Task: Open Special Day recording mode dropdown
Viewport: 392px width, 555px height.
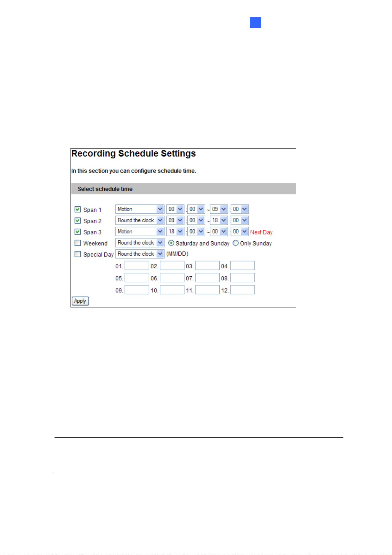Action: [x=140, y=254]
